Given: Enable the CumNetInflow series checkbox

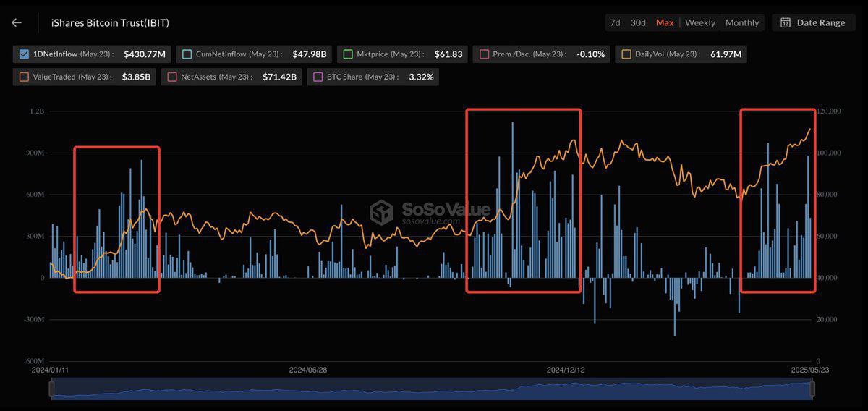Looking at the screenshot, I should pyautogui.click(x=187, y=54).
